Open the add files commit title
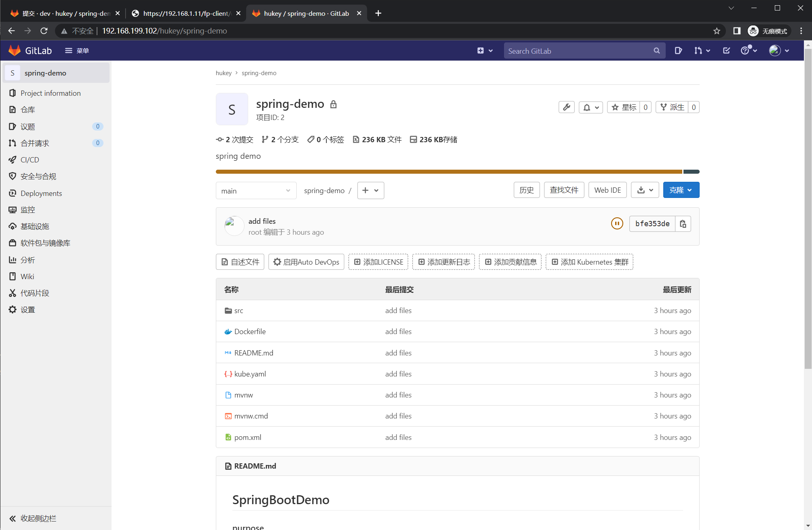Image resolution: width=812 pixels, height=530 pixels. [x=262, y=221]
